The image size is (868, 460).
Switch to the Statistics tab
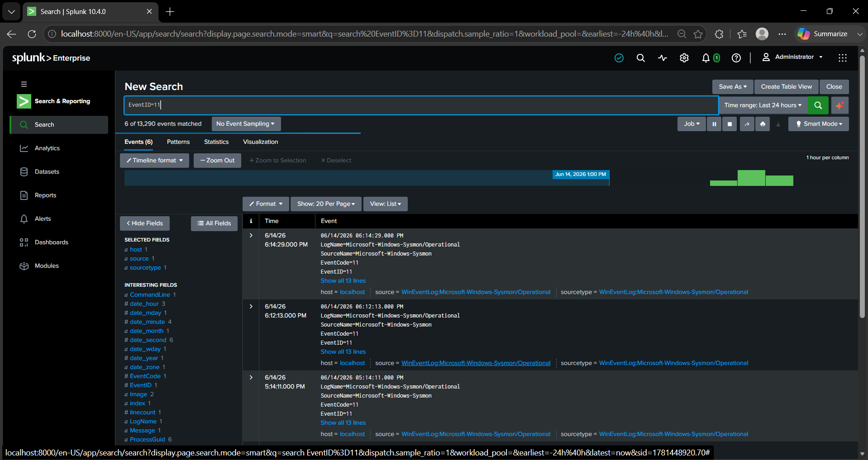click(216, 142)
